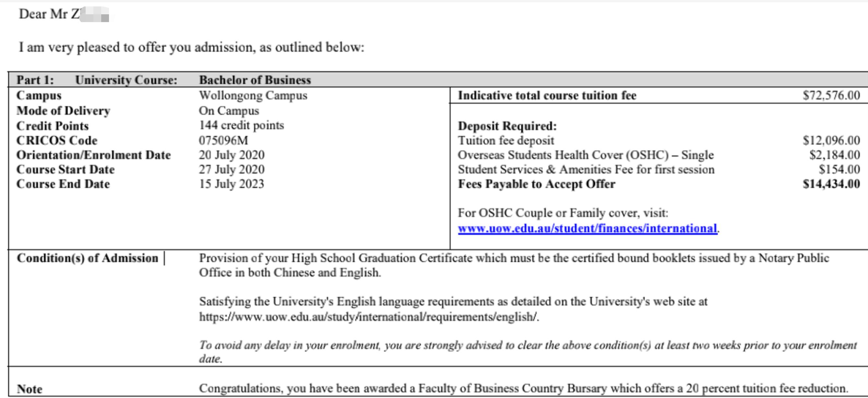Click the Tuition fee deposit amount $12,096.00
This screenshot has height=398, width=868.
pos(831,140)
